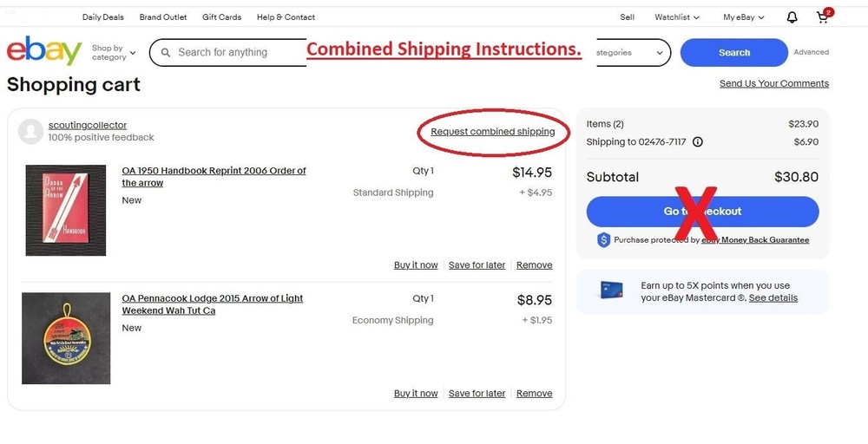Click Request combined shipping link

point(492,132)
